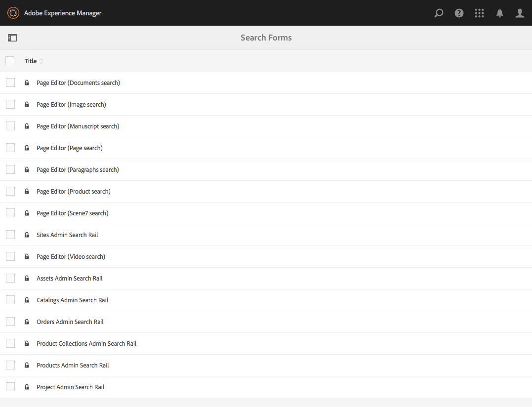Enable the checkbox for Project Admin Search Rail
The width and height of the screenshot is (532, 407).
(10, 386)
